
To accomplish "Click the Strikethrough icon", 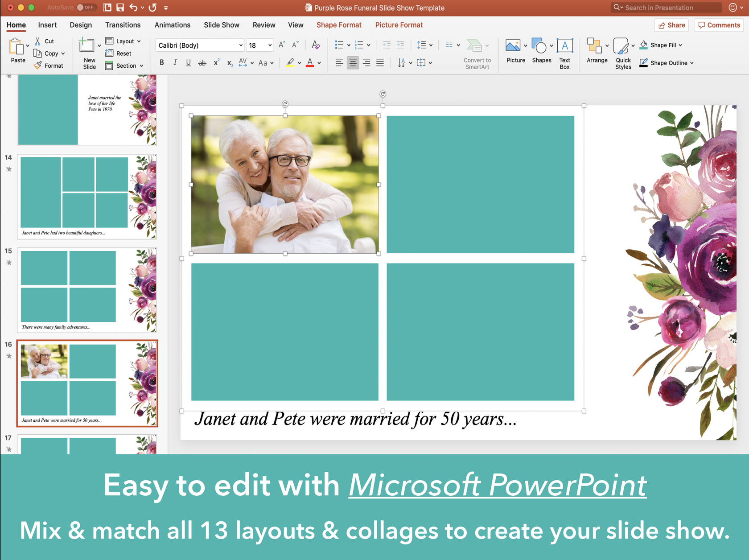I will tap(202, 62).
